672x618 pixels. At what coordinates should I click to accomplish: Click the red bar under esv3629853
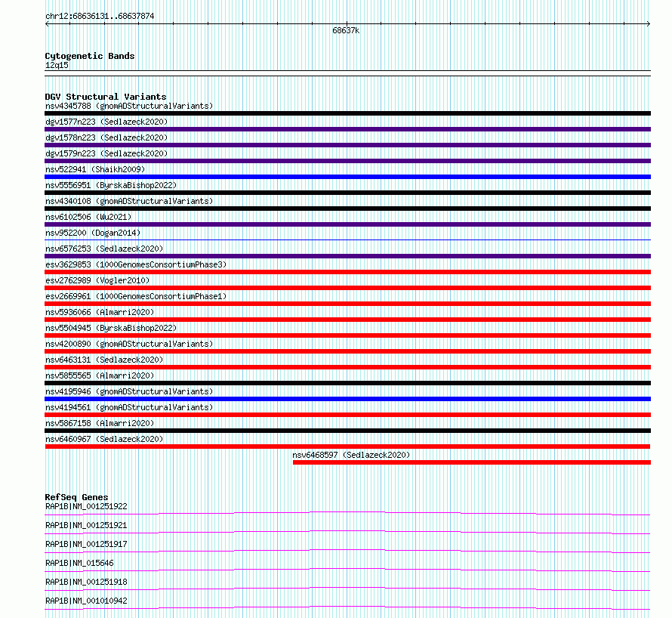click(347, 272)
